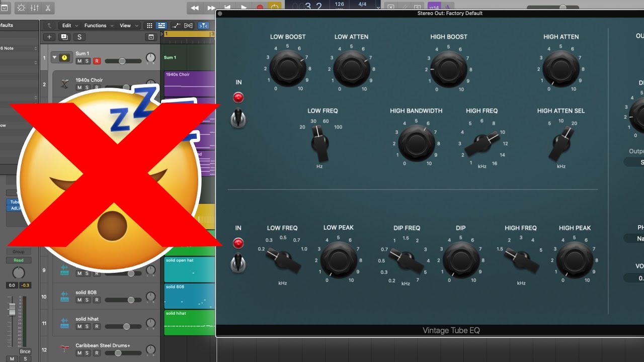Click the back arrow in tracks menu bar
This screenshot has width=644, height=362.
click(x=49, y=26)
